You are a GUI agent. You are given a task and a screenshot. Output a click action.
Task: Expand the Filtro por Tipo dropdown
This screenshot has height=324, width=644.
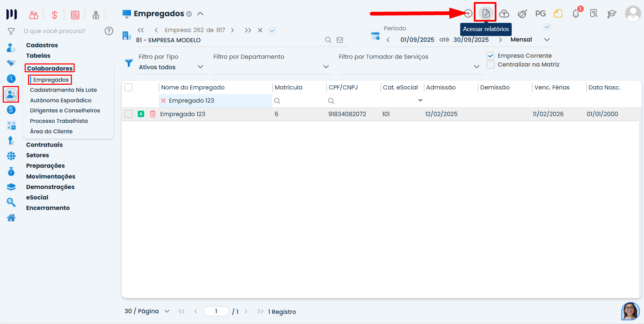click(x=200, y=67)
